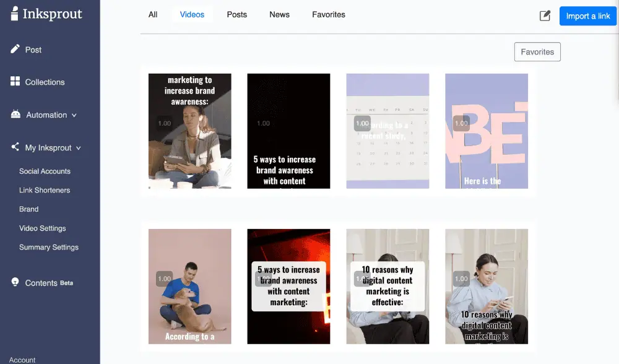Click the Inksprout logo icon
This screenshot has height=364, width=619.
14,14
